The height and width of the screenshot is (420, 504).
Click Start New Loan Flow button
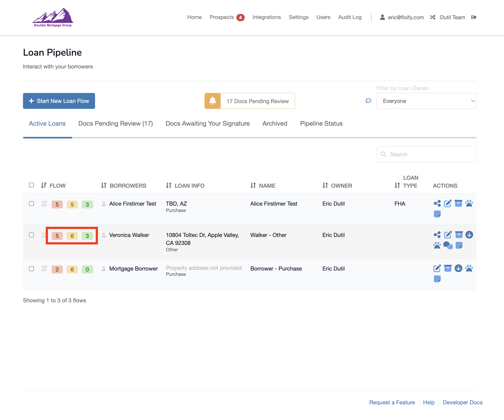(x=59, y=101)
